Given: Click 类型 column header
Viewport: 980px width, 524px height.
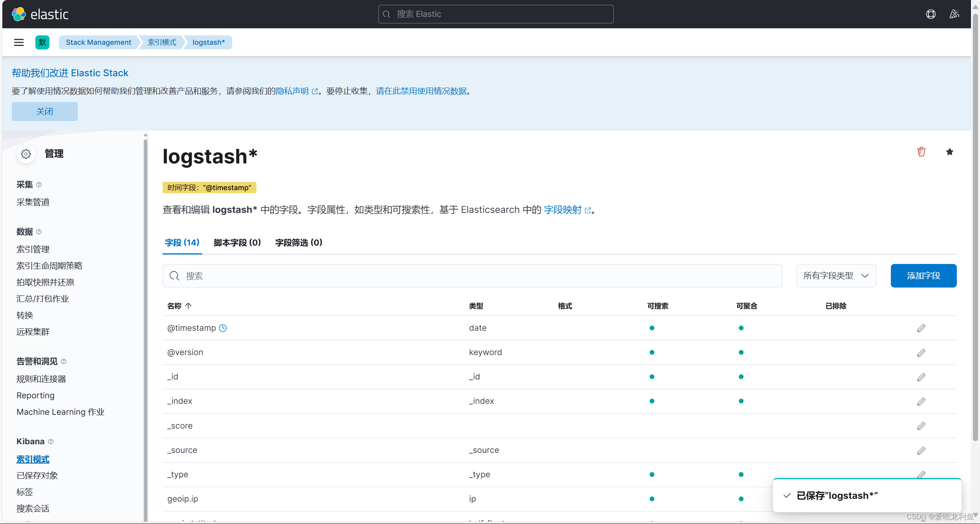Looking at the screenshot, I should tap(476, 306).
